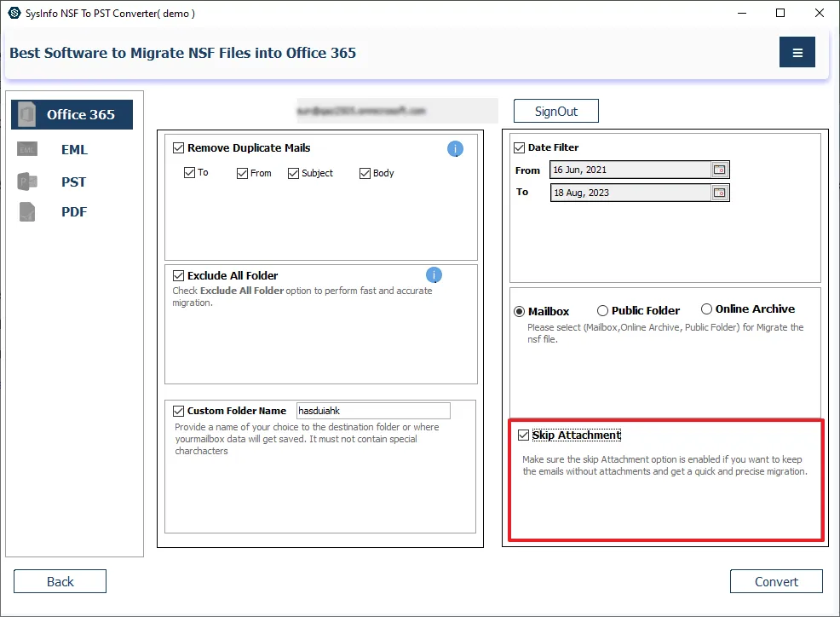Screen dimensions: 840x617
Task: Click the Office 365 sidebar icon
Action: 27,114
